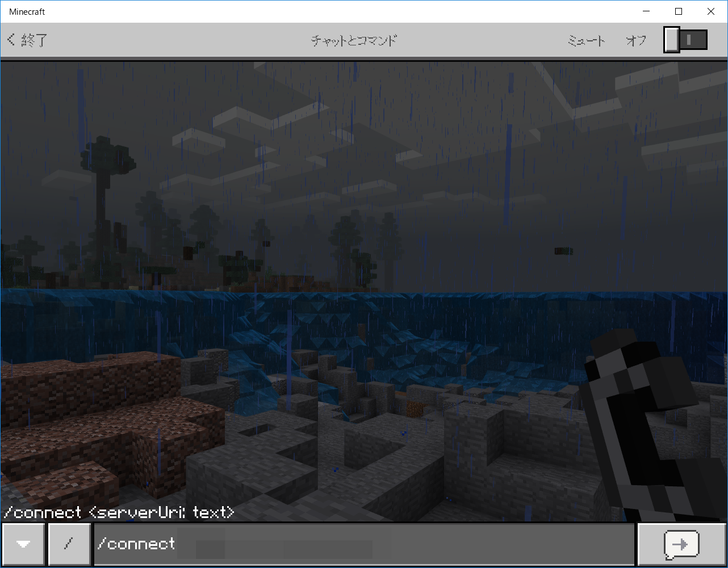Click the ミュート label
Image resolution: width=728 pixels, height=568 pixels.
(x=587, y=40)
